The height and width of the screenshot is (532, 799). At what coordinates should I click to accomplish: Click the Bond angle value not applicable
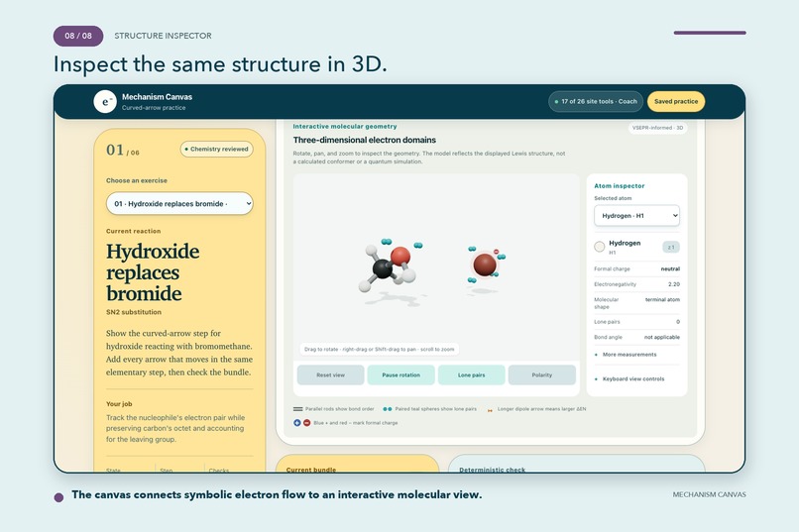click(x=662, y=337)
